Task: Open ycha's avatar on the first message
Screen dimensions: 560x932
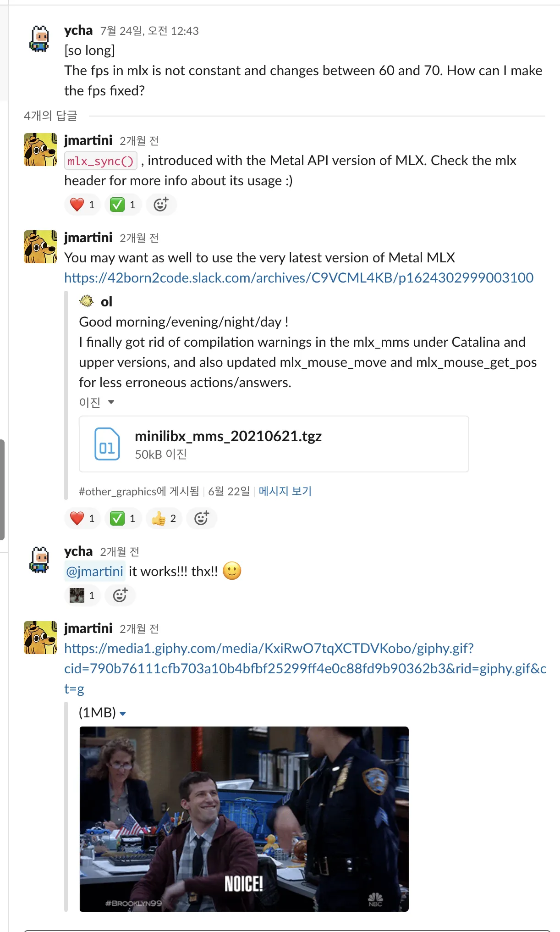Action: coord(39,39)
